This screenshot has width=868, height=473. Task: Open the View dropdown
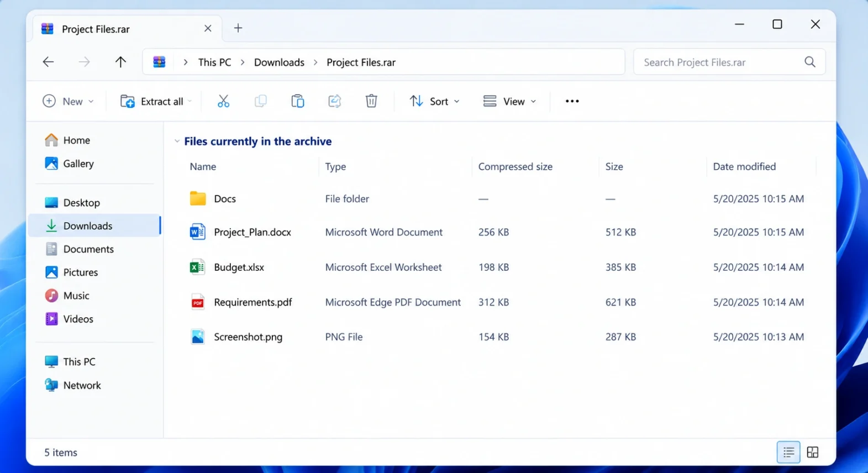[x=509, y=101]
